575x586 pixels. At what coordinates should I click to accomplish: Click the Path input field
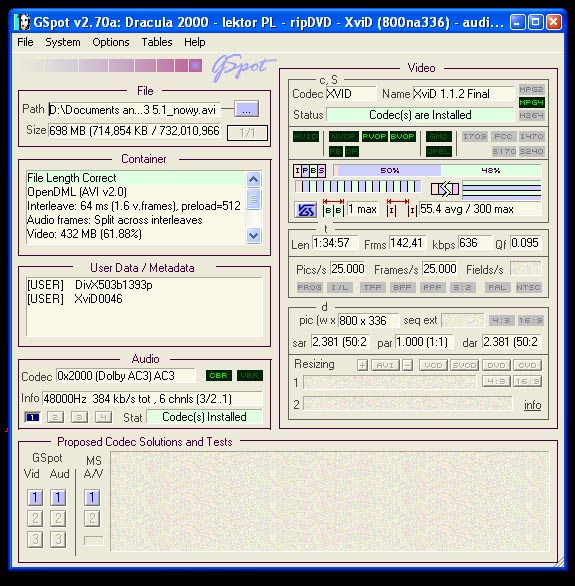134,110
